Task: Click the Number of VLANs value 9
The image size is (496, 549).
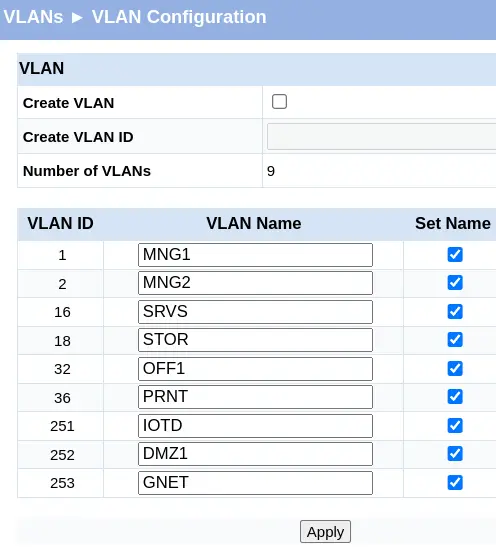Action: (x=271, y=171)
